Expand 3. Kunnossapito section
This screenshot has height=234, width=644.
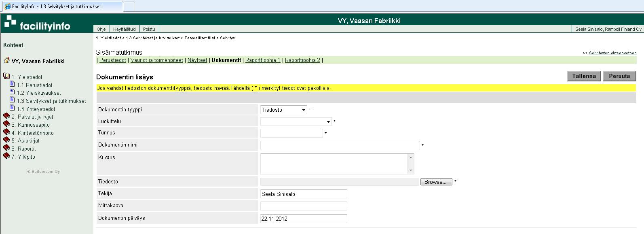tap(31, 125)
